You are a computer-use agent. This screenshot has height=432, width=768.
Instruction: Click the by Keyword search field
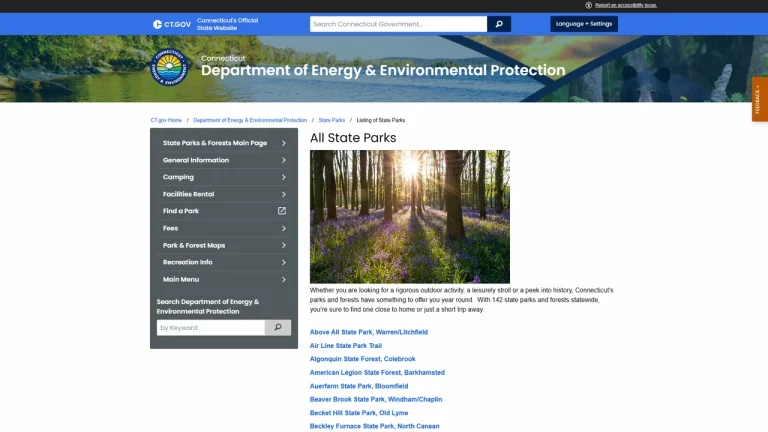pyautogui.click(x=211, y=328)
